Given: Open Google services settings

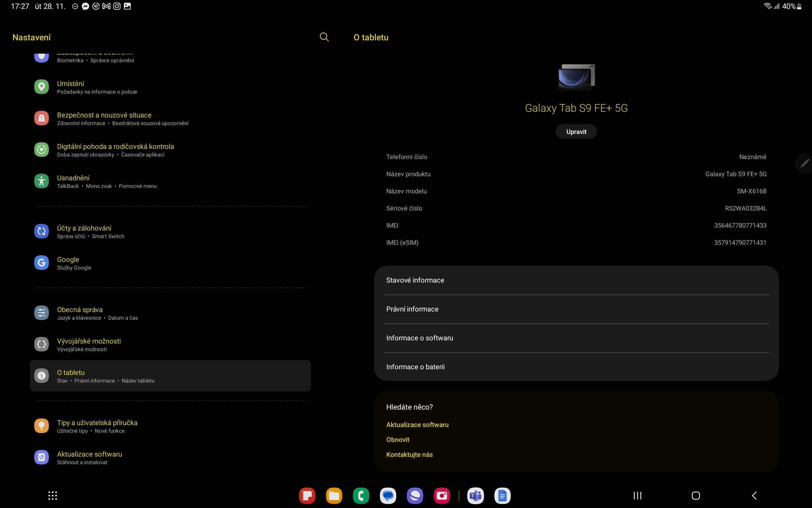Looking at the screenshot, I should click(x=170, y=263).
